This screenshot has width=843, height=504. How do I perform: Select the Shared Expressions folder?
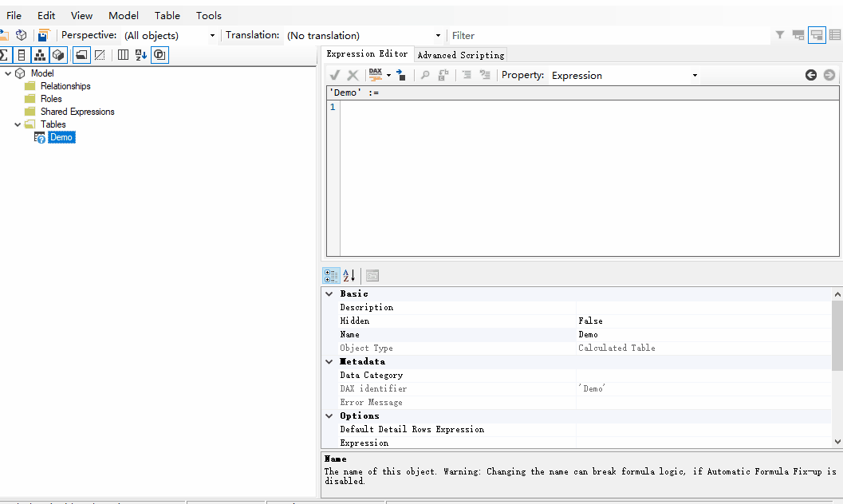click(x=77, y=112)
